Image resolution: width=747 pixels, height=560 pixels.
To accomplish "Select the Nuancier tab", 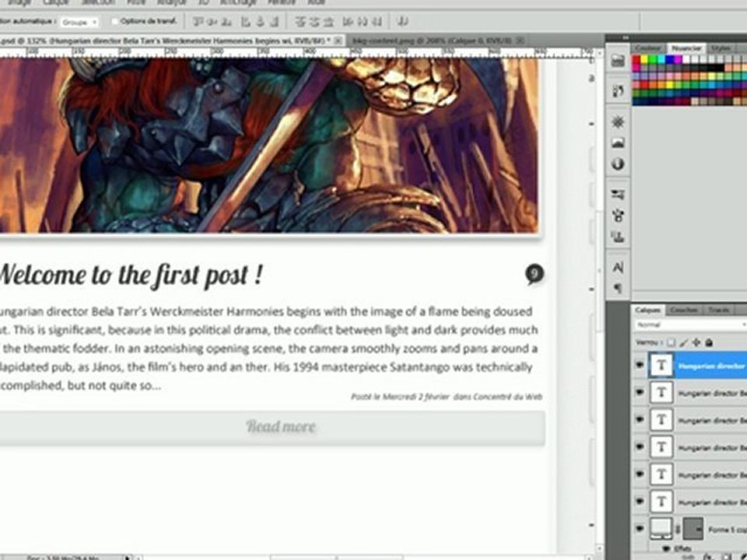I will coord(686,48).
